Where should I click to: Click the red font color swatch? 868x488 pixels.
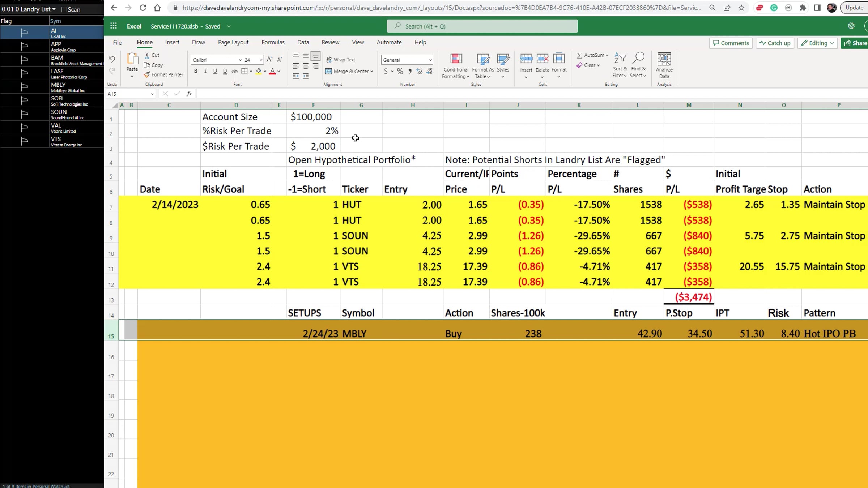272,72
